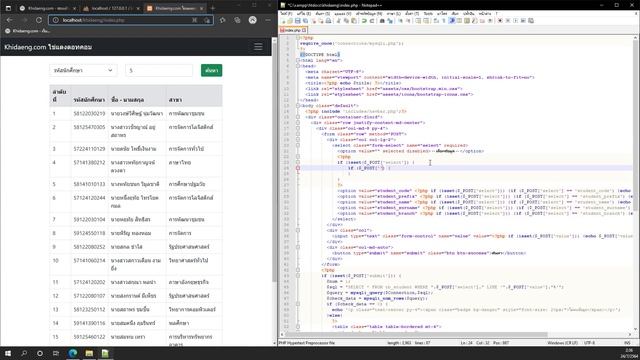The height and width of the screenshot is (360, 640).
Task: Click the Edge icon on the taskbar
Action: (x=73, y=353)
